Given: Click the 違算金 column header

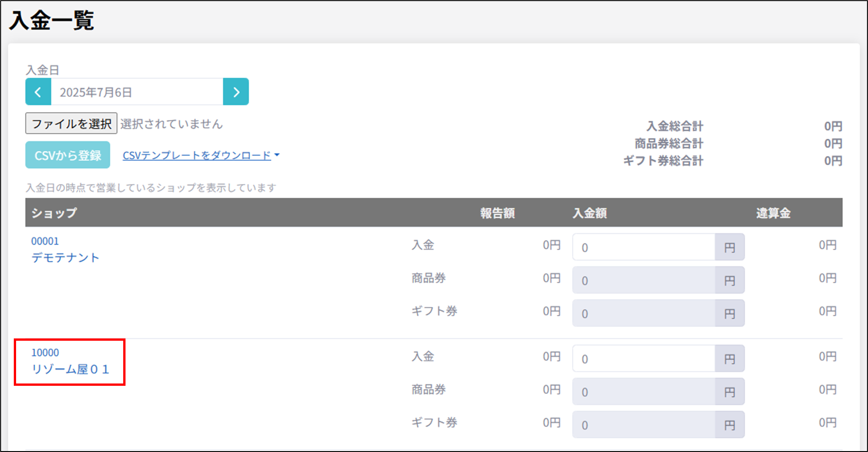Looking at the screenshot, I should [773, 213].
